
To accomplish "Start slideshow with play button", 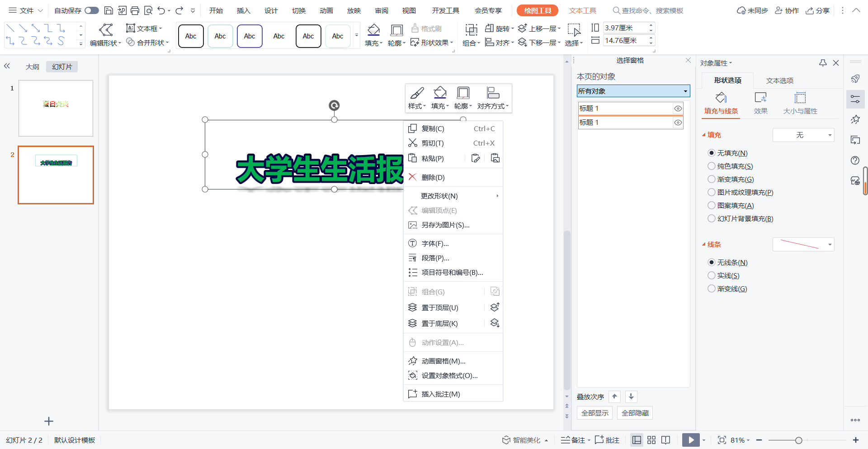I will (x=691, y=440).
